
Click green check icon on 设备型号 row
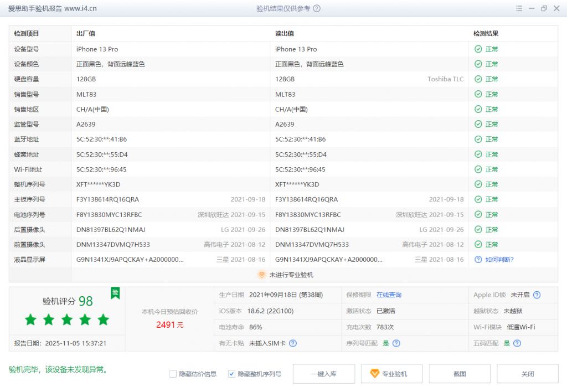point(477,49)
